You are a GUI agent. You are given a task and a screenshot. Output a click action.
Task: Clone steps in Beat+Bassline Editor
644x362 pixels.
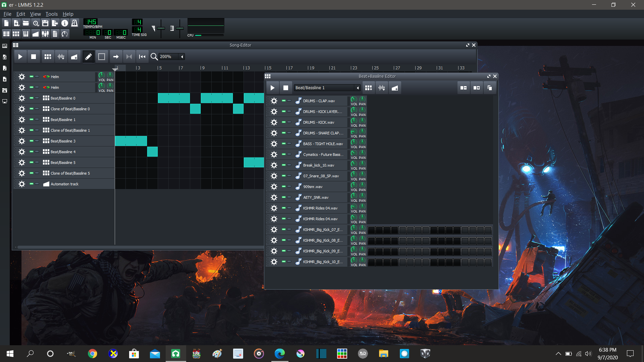tap(490, 88)
